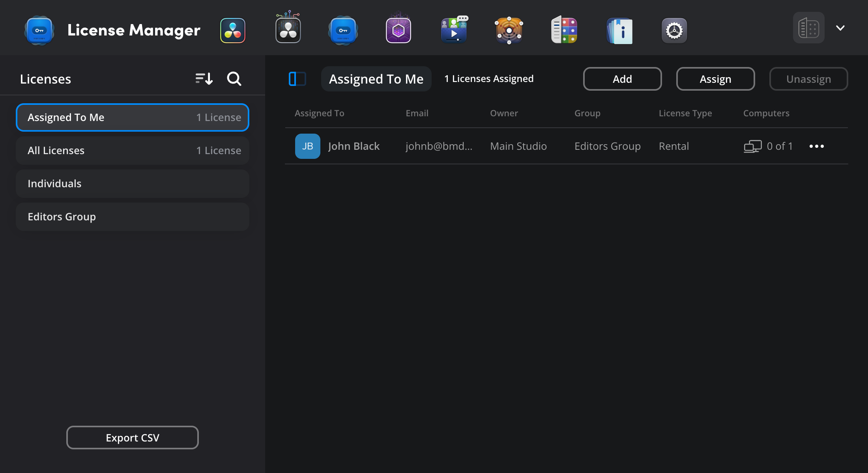
Task: Open the Project Server icon with circuit dots
Action: (288, 28)
